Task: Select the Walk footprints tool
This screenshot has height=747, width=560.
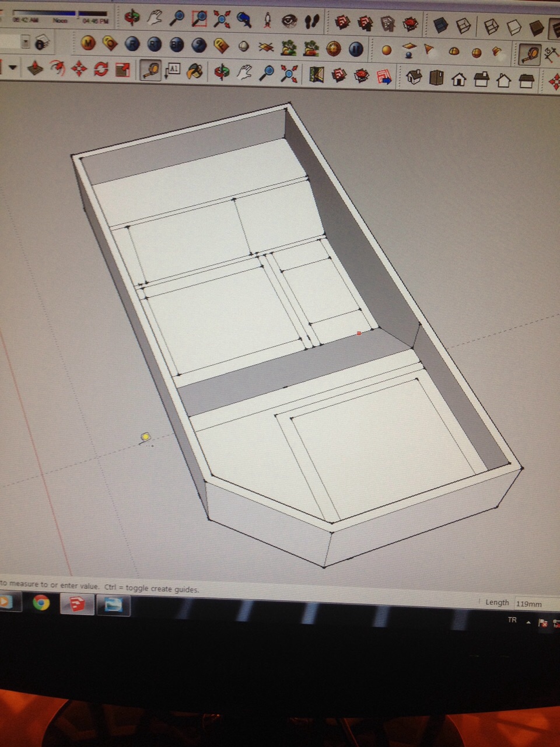Action: [313, 22]
